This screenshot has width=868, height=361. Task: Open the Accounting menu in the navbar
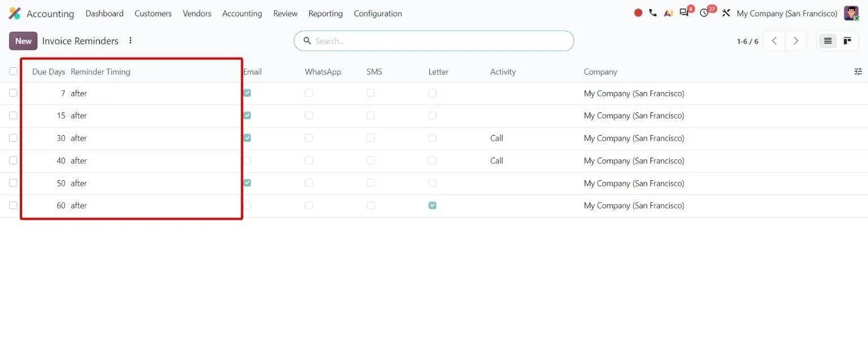coord(242,14)
